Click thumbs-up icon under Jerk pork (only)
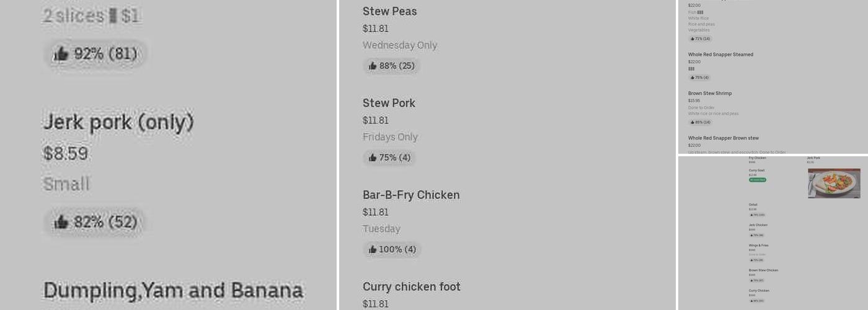This screenshot has height=310, width=868. (x=61, y=222)
